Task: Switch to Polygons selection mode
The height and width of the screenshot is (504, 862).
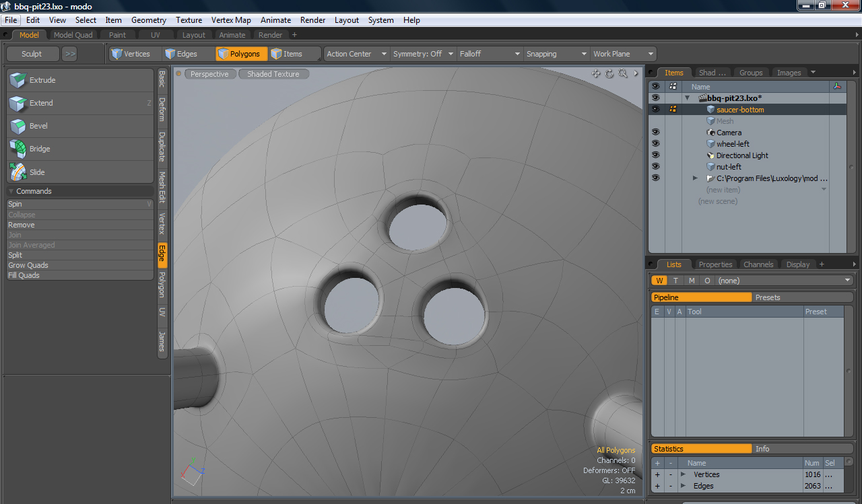Action: pos(241,54)
